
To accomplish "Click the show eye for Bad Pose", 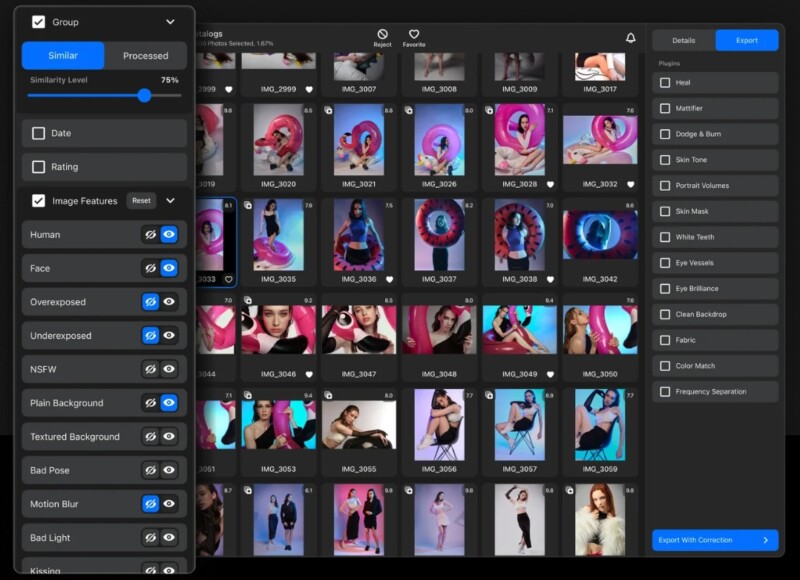I will (x=169, y=470).
